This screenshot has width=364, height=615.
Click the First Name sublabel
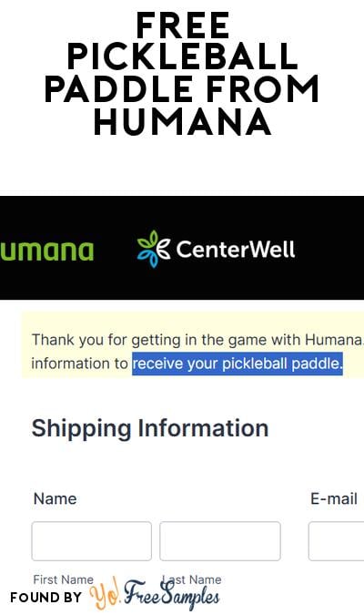pyautogui.click(x=64, y=579)
